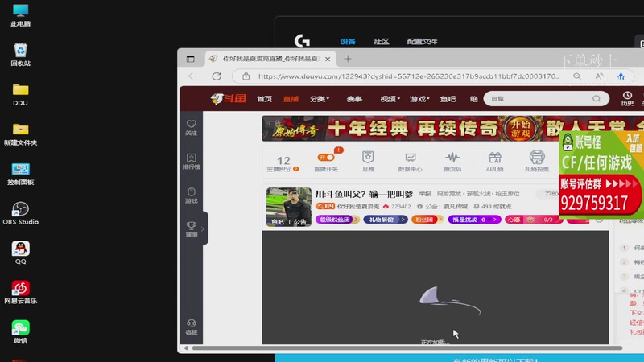Open the browser tab actions menu icon
The width and height of the screenshot is (644, 362).
pyautogui.click(x=190, y=59)
